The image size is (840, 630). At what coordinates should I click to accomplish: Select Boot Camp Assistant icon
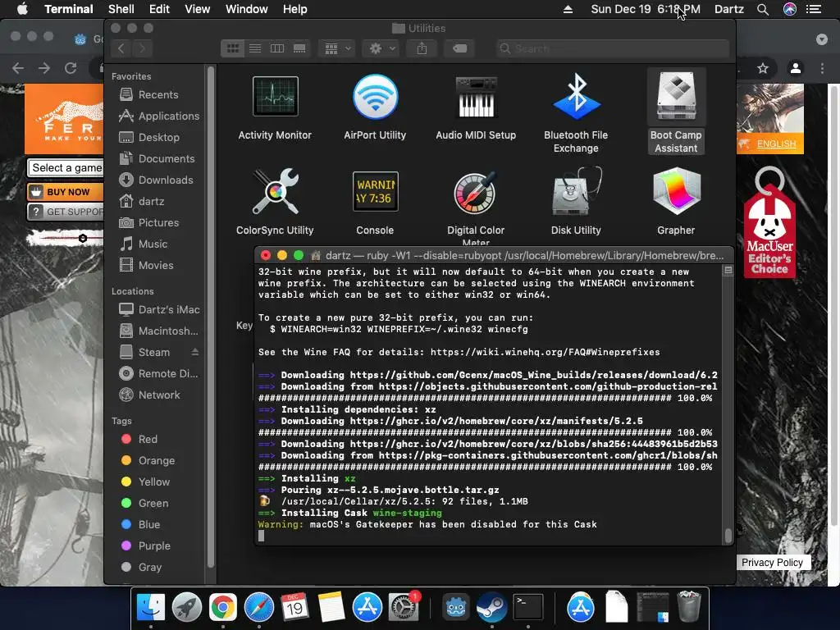point(676,97)
